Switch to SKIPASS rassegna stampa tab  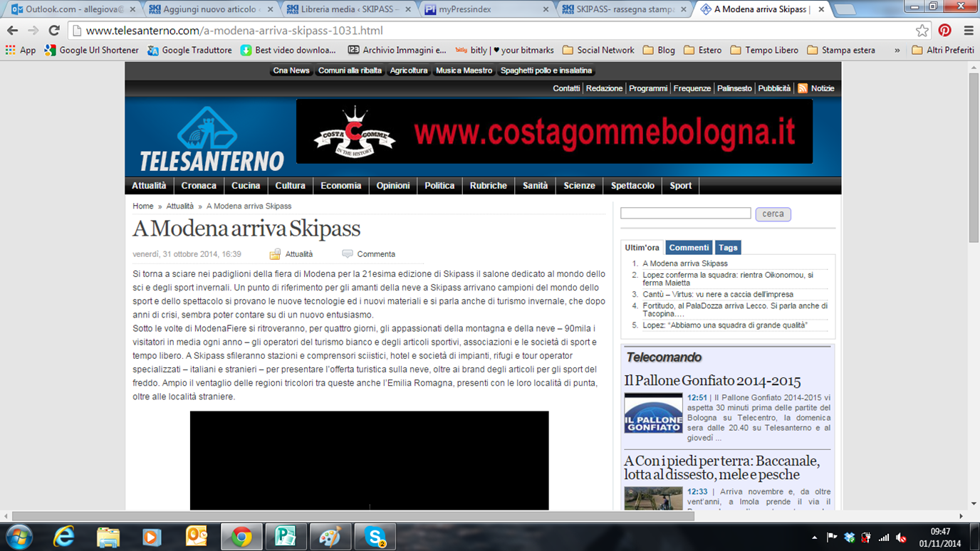(623, 9)
